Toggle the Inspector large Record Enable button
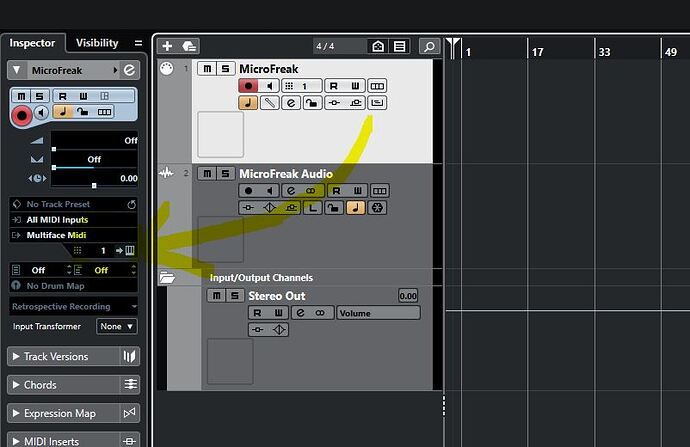This screenshot has width=690, height=447. [21, 116]
